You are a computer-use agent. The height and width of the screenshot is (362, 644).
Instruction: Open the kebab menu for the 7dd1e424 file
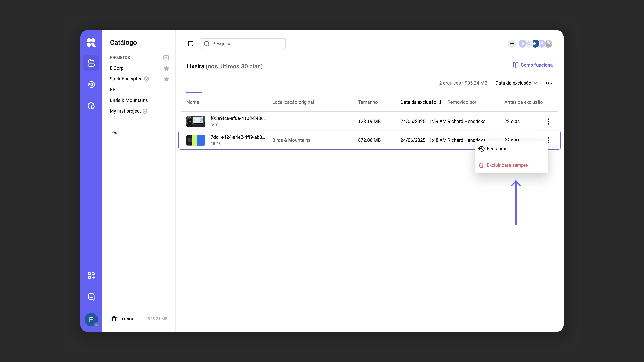tap(549, 140)
